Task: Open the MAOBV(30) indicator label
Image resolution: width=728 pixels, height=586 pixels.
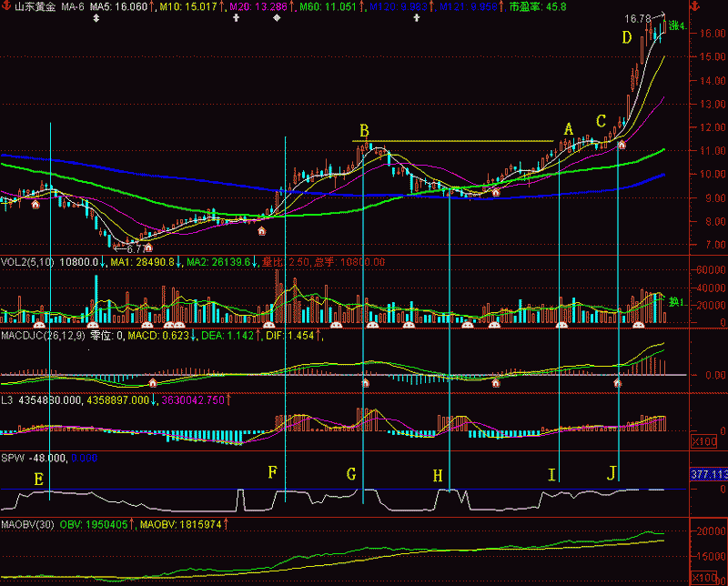Action: (x=27, y=525)
